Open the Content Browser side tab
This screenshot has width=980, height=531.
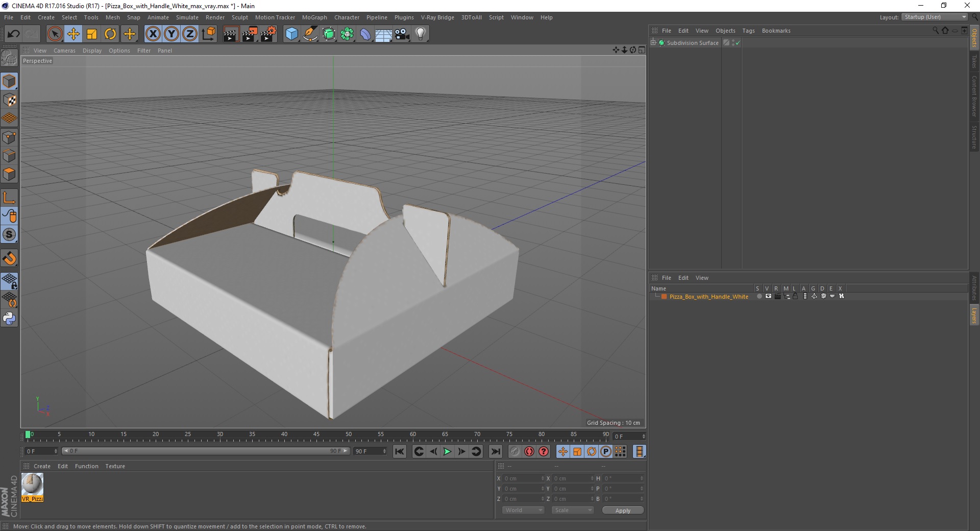[x=974, y=96]
